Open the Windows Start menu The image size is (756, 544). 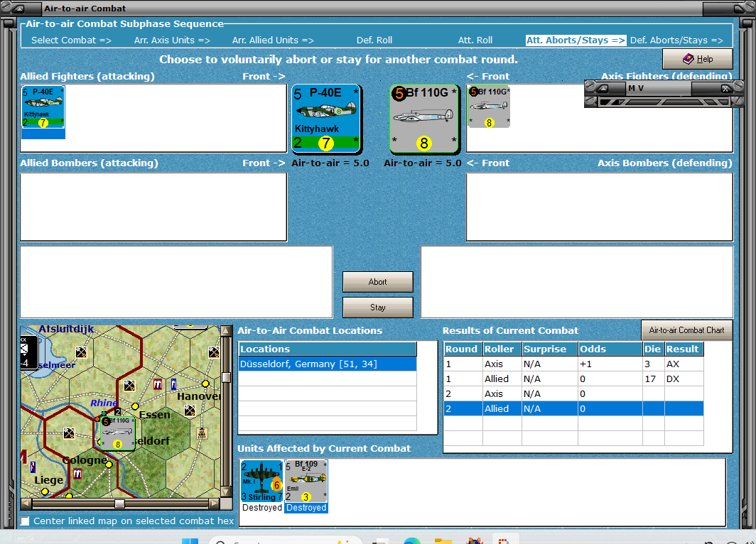point(190,540)
